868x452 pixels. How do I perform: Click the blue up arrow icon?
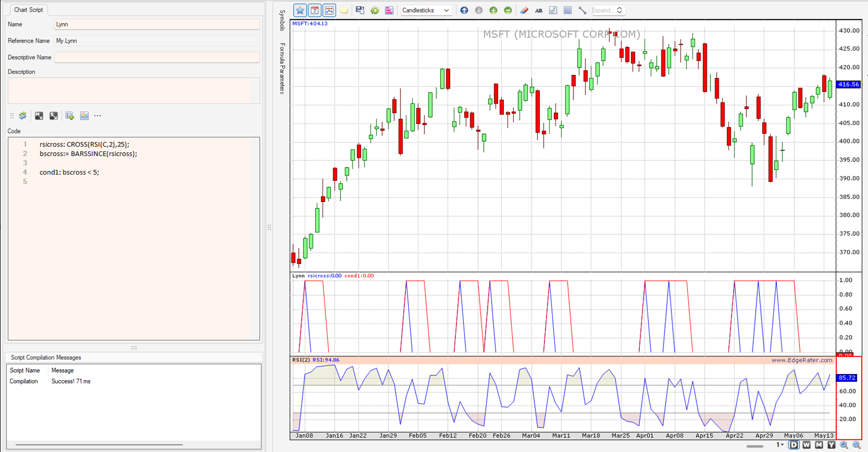click(464, 10)
